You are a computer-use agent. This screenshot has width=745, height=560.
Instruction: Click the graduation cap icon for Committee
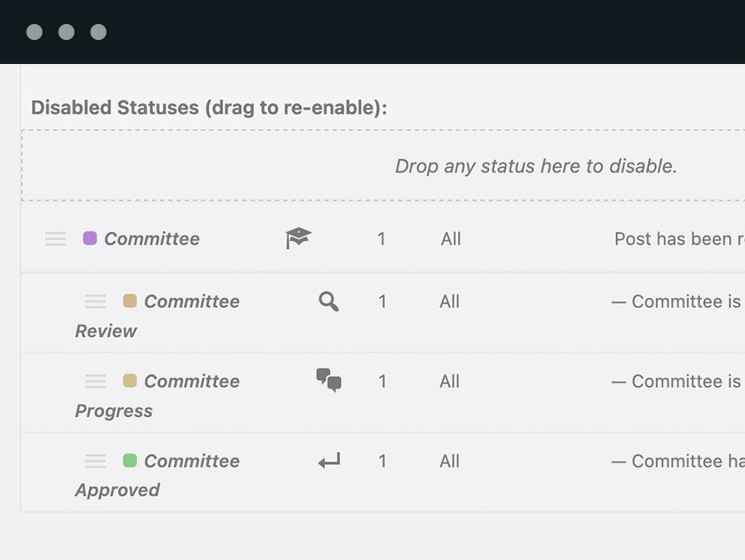pos(298,238)
